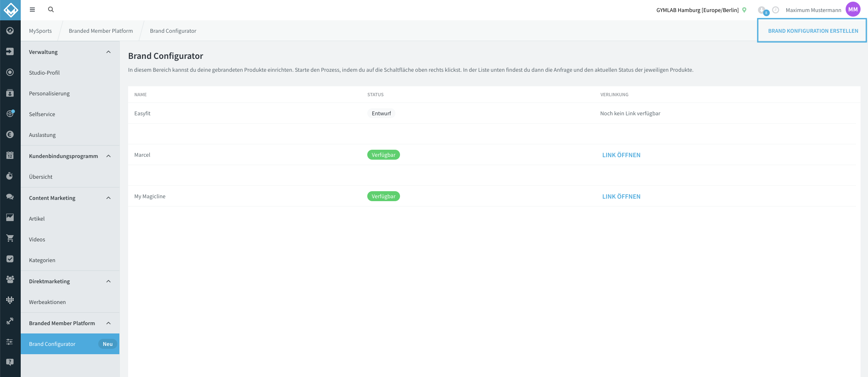Viewport: 868px width, 377px height.
Task: Collapse the Content Marketing section
Action: coord(109,198)
